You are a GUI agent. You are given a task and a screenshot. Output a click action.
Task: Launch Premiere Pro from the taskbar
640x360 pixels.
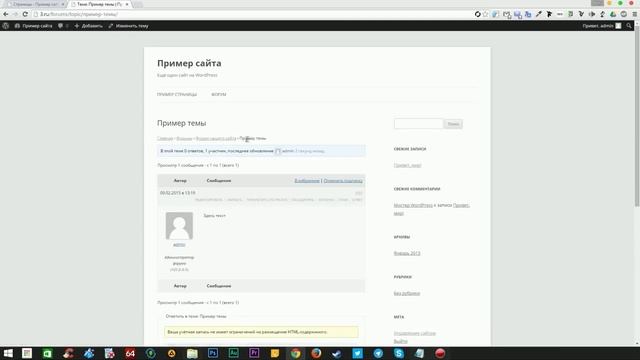tap(254, 353)
